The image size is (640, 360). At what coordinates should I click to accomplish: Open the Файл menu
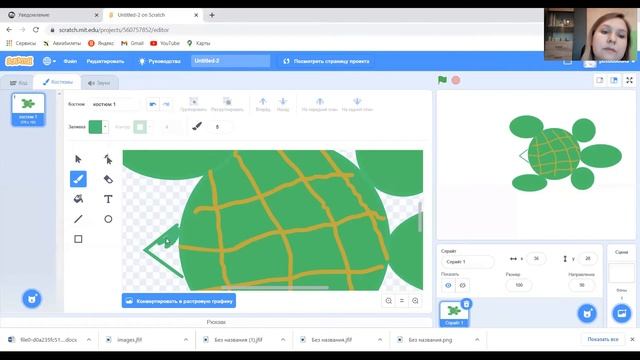(70, 61)
